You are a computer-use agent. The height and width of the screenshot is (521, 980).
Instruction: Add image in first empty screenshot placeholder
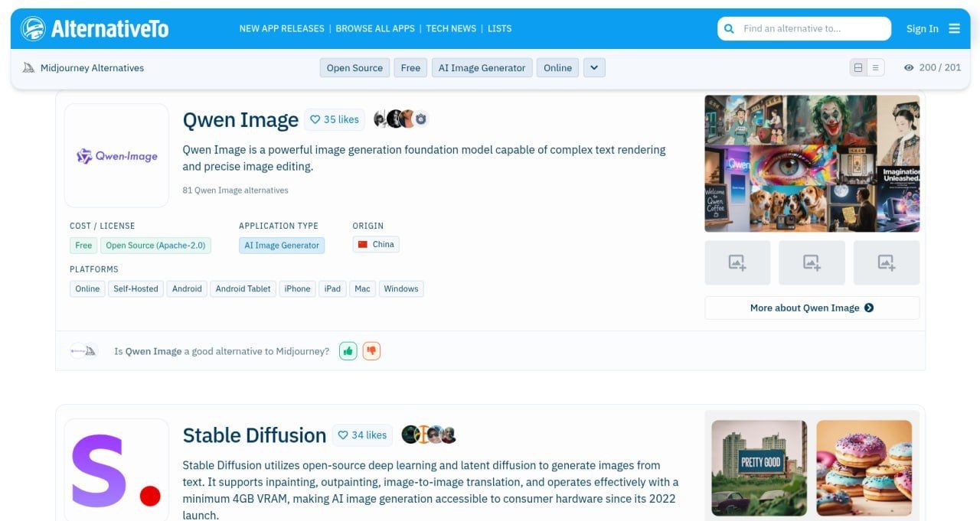[737, 262]
